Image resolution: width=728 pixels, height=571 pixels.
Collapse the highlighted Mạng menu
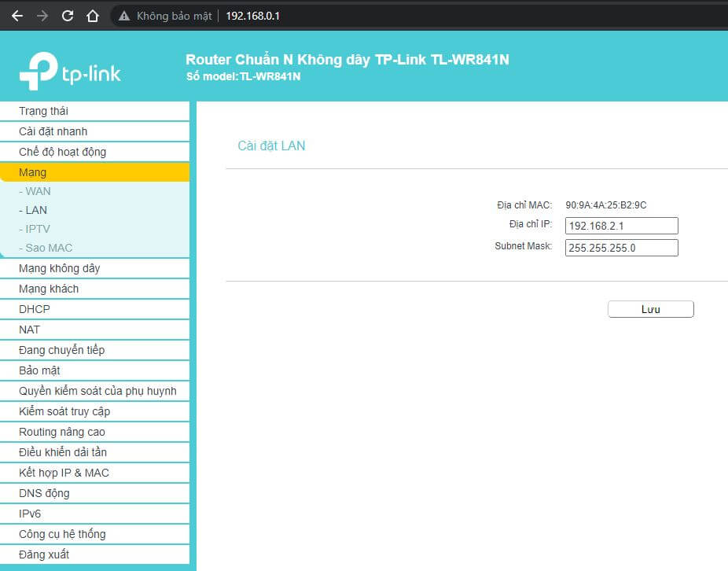click(x=94, y=172)
